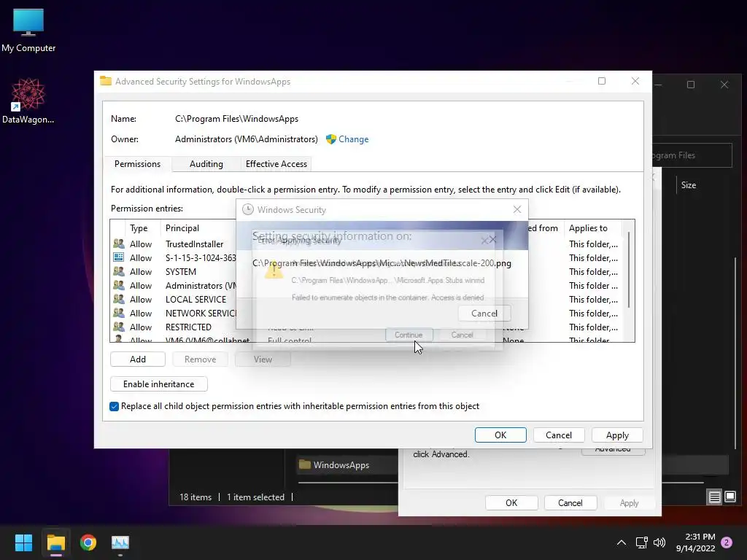This screenshot has height=560, width=747.
Task: Click the app package icon on S-1-15-3 row
Action: tap(119, 257)
